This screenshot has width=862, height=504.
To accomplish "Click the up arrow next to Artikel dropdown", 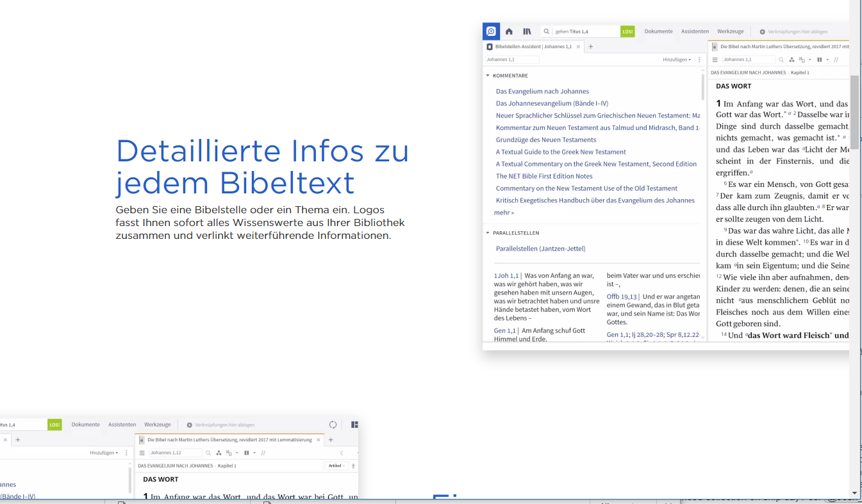I will tap(353, 466).
